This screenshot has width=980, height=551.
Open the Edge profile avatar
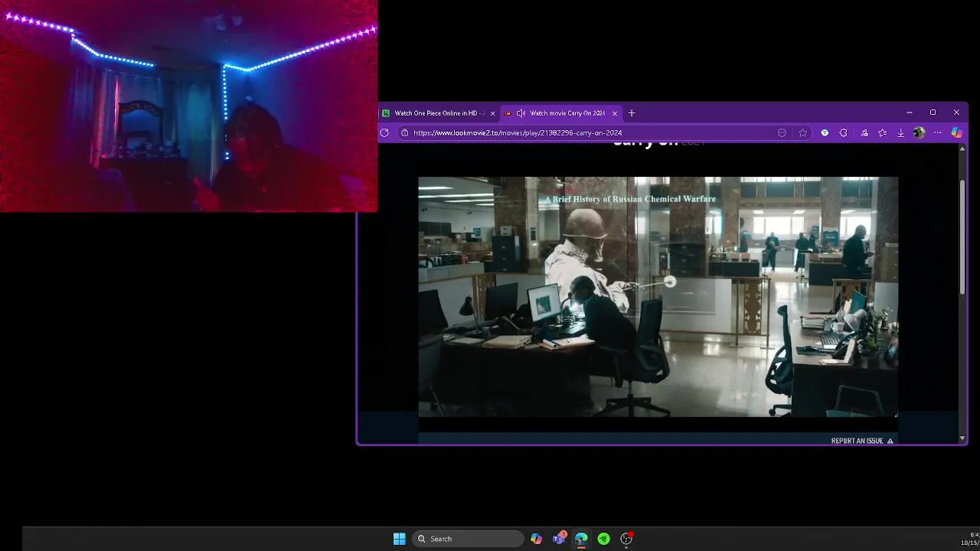[919, 132]
